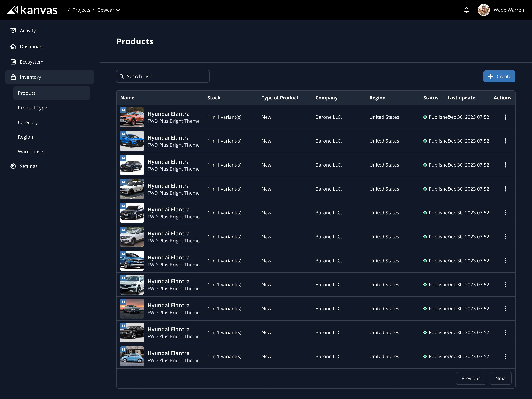Select Category in the sidebar
This screenshot has width=532, height=399.
28,122
